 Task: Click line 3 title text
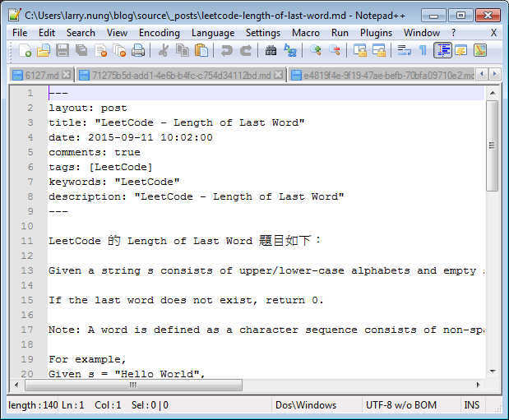pyautogui.click(x=177, y=122)
